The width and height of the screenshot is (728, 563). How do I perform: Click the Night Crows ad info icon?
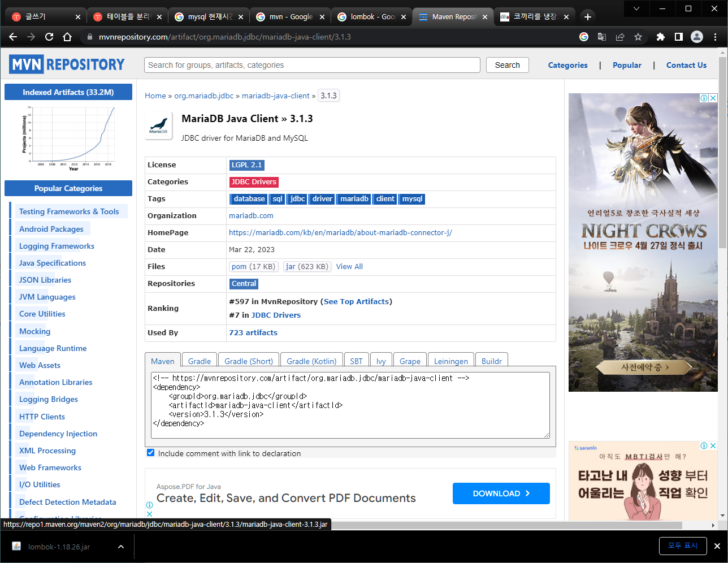[x=704, y=98]
